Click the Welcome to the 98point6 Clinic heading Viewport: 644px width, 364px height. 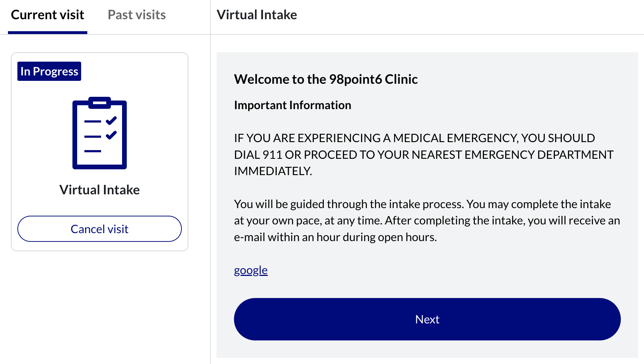(326, 79)
